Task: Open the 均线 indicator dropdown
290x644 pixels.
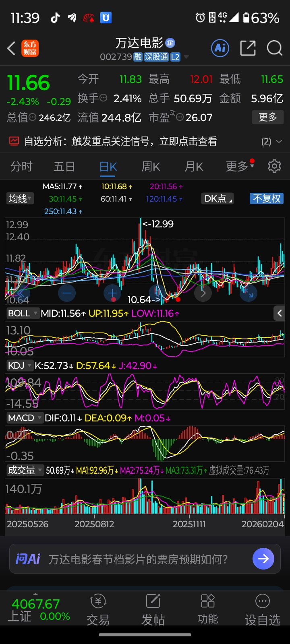Action: point(20,198)
